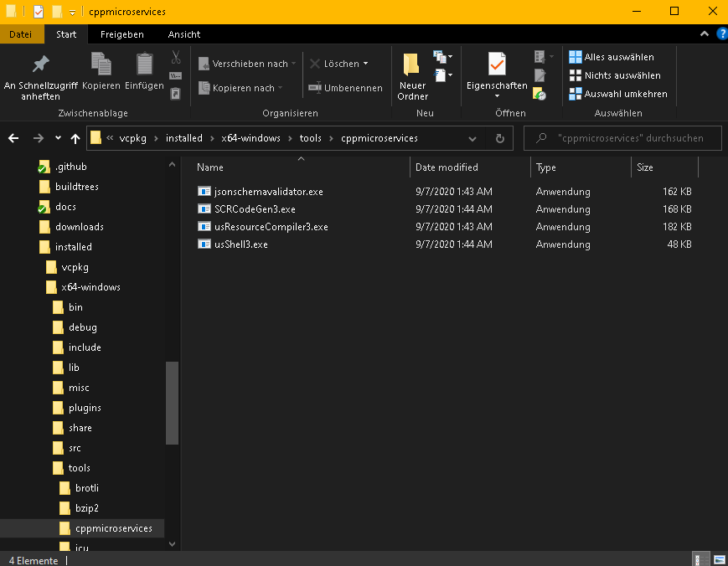The height and width of the screenshot is (566, 728).
Task: Collapse the ribbon with the chevron
Action: coord(703,34)
